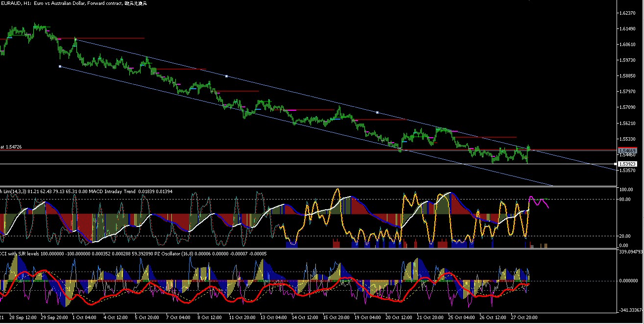Click the 339.094793 CCI scale value
Image resolution: width=644 pixels, height=324 pixels.
pyautogui.click(x=631, y=251)
